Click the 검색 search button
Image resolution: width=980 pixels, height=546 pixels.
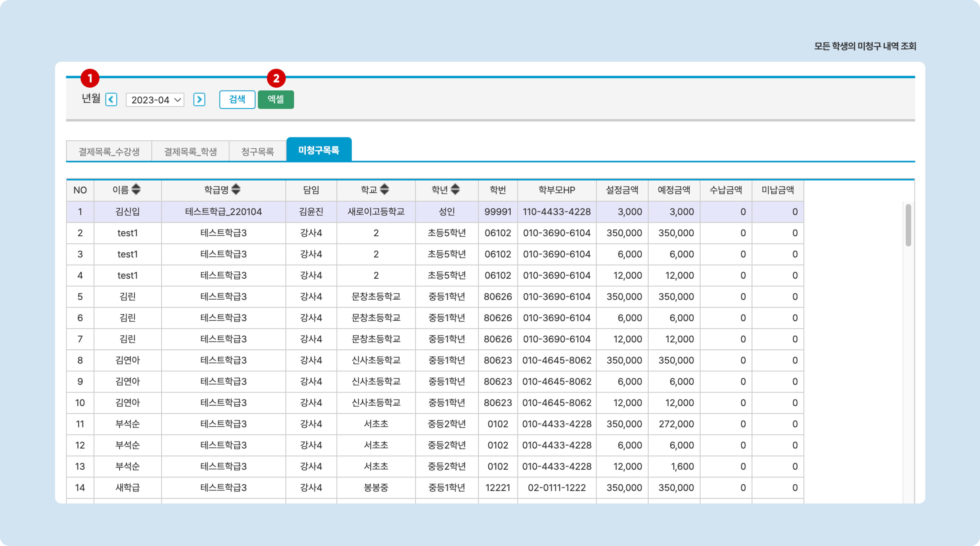tap(237, 100)
